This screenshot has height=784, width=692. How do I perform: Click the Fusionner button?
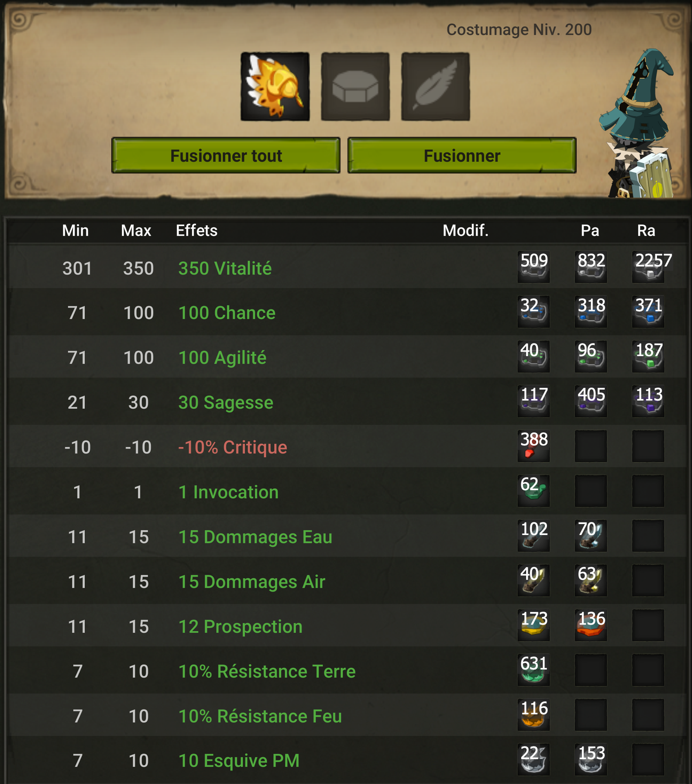tap(462, 155)
